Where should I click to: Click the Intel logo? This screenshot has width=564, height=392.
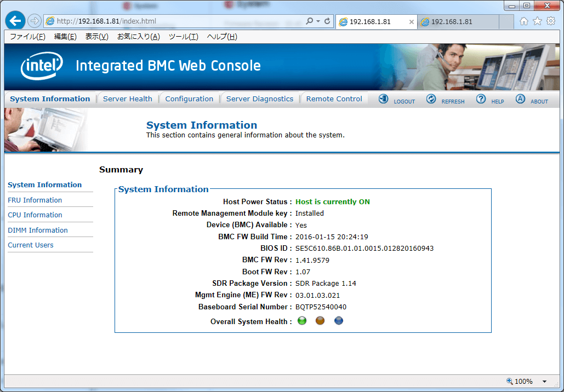coord(42,66)
